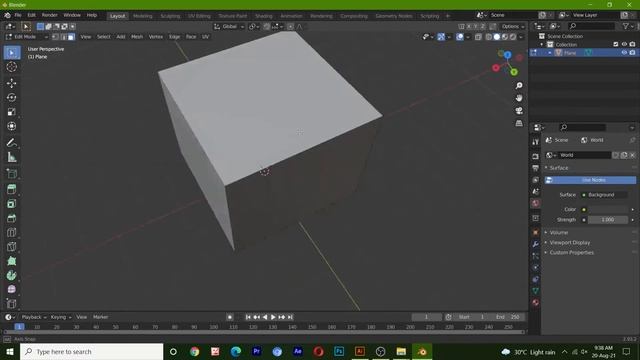Open the timeline Marker menu

100,317
